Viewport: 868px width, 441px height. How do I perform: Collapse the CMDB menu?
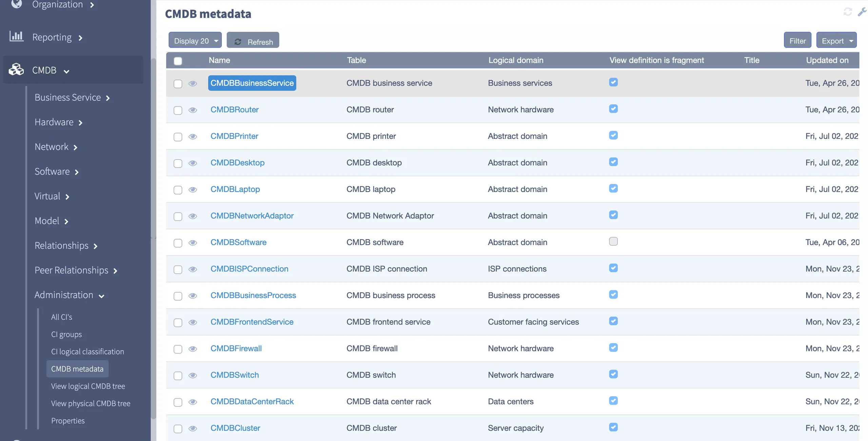[x=73, y=70]
